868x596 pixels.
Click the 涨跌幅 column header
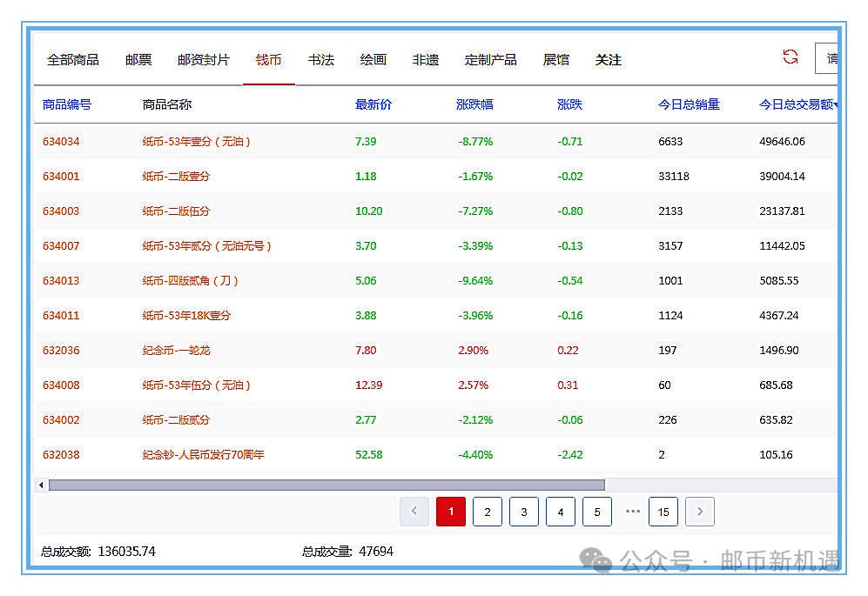(474, 104)
